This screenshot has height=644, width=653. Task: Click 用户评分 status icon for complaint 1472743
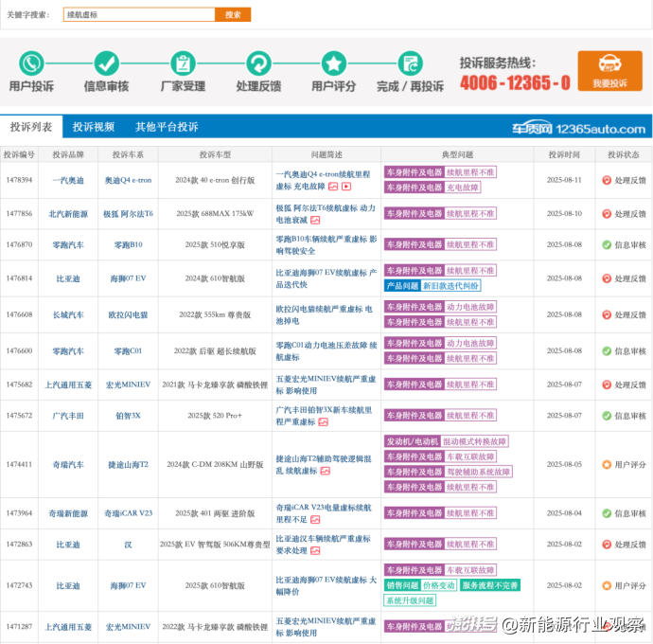click(x=607, y=585)
